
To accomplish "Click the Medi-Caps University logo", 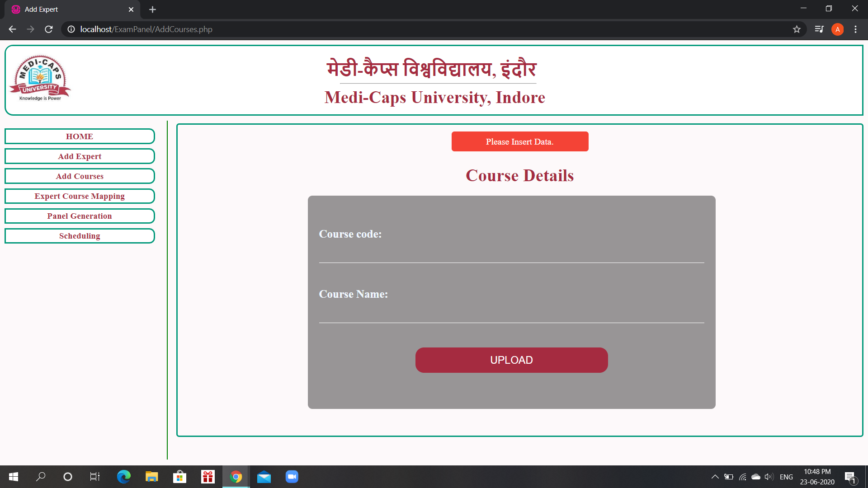I will pos(40,78).
